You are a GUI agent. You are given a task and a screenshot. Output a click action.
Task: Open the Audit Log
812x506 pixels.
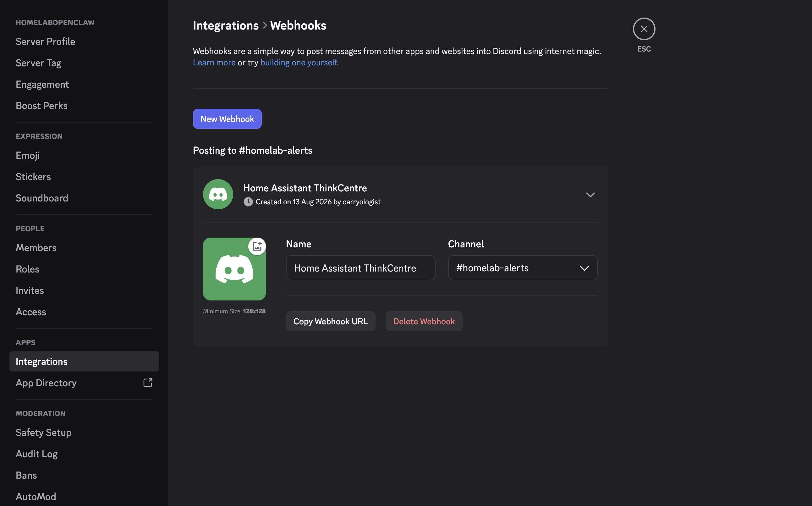[84, 454]
